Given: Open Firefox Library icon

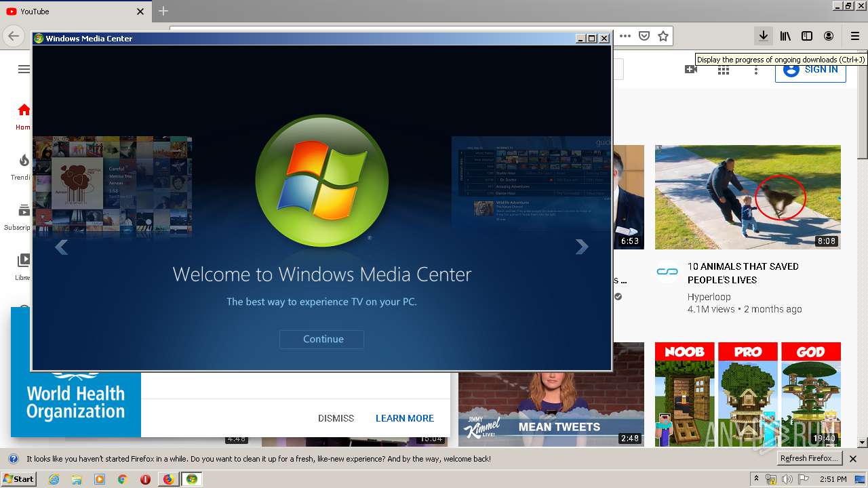Looking at the screenshot, I should [x=785, y=36].
